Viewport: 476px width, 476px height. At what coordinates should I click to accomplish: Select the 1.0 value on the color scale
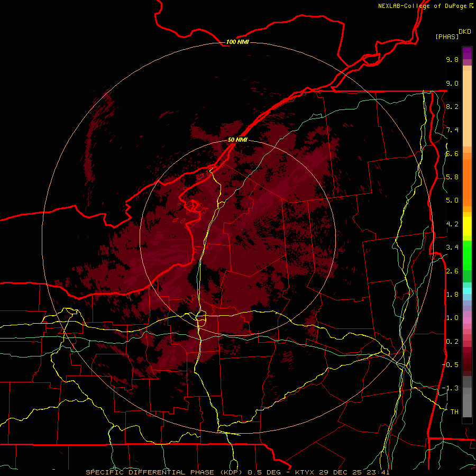coord(452,318)
